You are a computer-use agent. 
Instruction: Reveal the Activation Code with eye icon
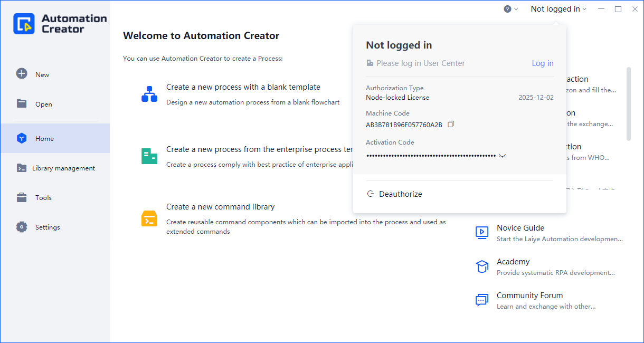(502, 156)
